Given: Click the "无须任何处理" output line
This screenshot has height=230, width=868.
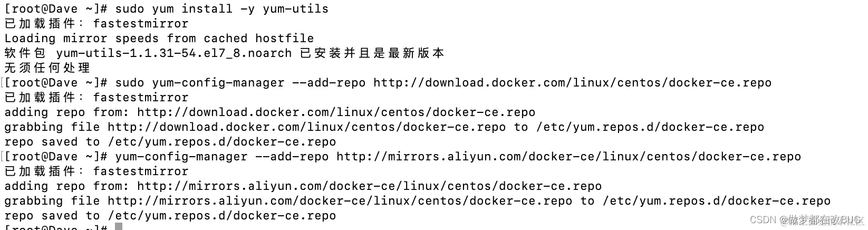Looking at the screenshot, I should (47, 68).
